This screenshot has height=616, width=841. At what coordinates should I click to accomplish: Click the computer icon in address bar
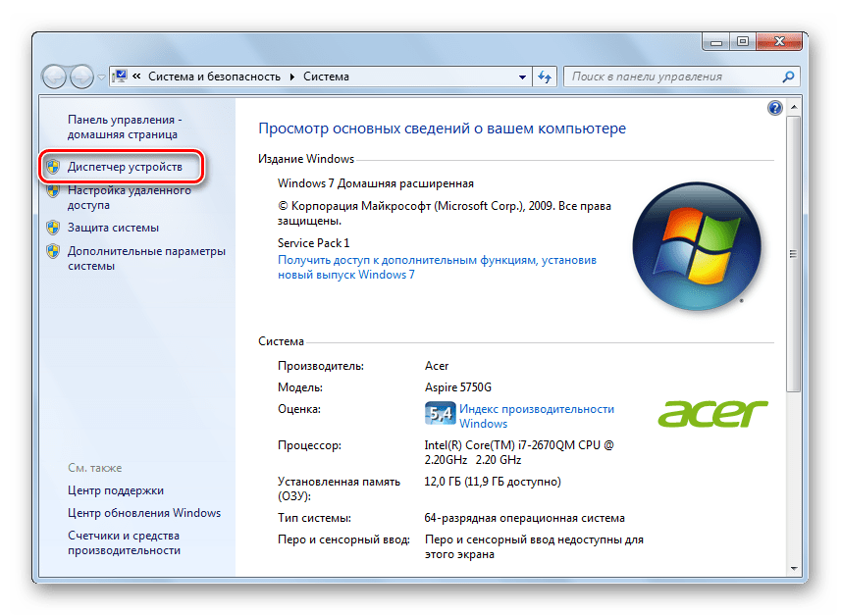coord(120,77)
